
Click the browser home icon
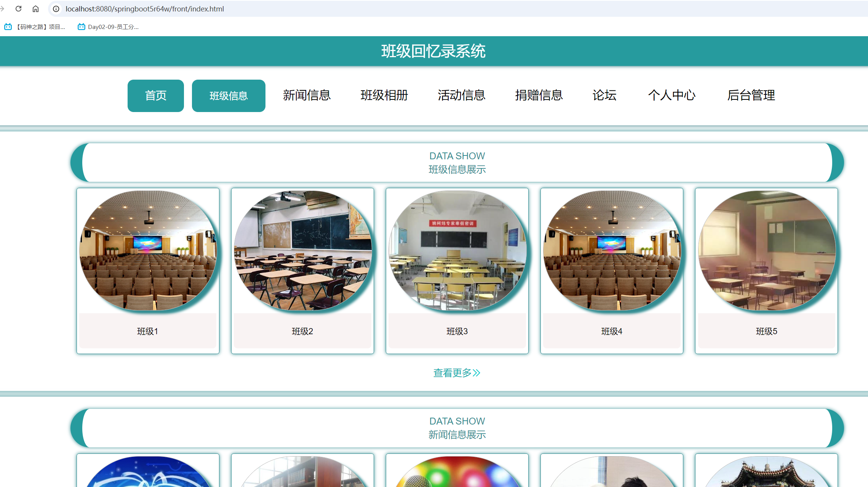click(x=36, y=8)
